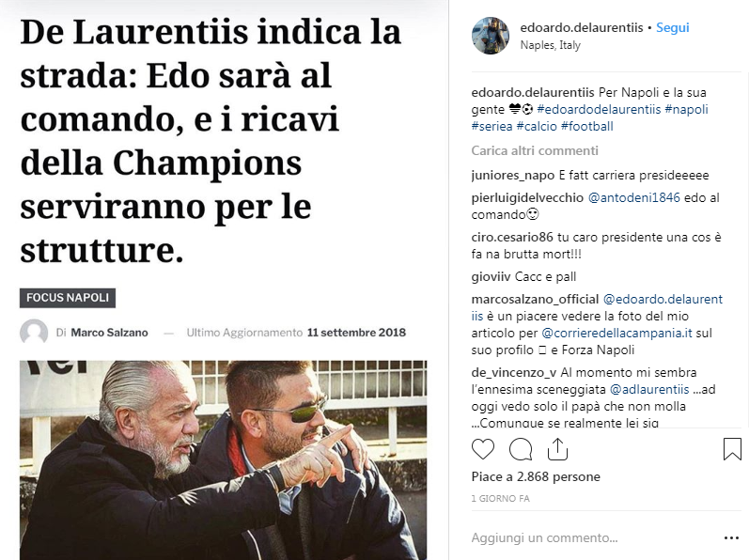This screenshot has height=560, width=749.
Task: Open the three-dots more options menu
Action: click(x=731, y=538)
